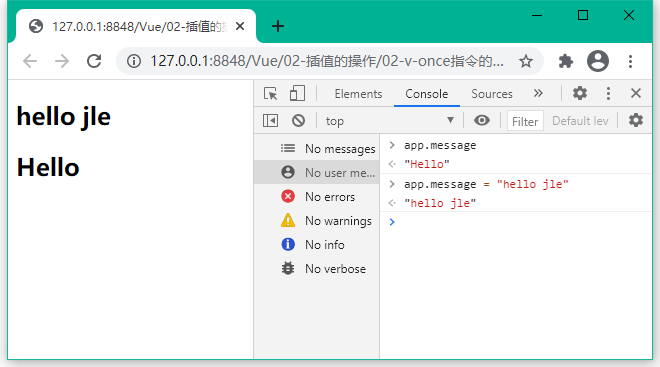
Task: Activate the inspect element picker tool
Action: (x=270, y=93)
